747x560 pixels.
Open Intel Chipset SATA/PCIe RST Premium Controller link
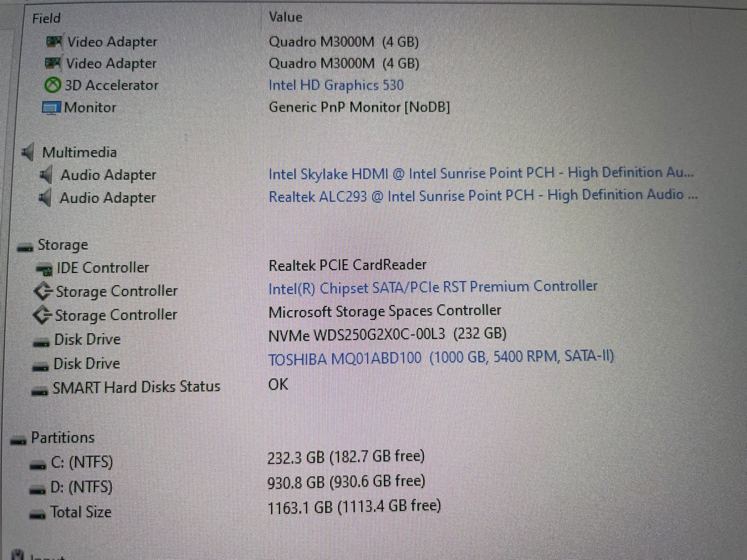[433, 287]
